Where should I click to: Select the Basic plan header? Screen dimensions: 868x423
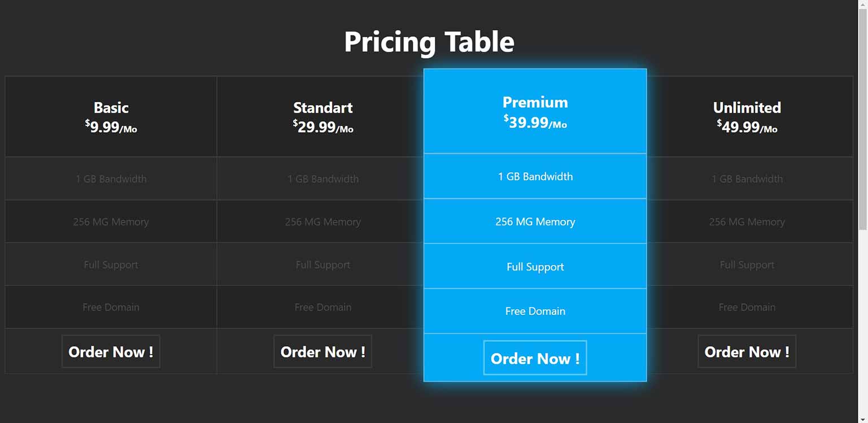point(111,116)
